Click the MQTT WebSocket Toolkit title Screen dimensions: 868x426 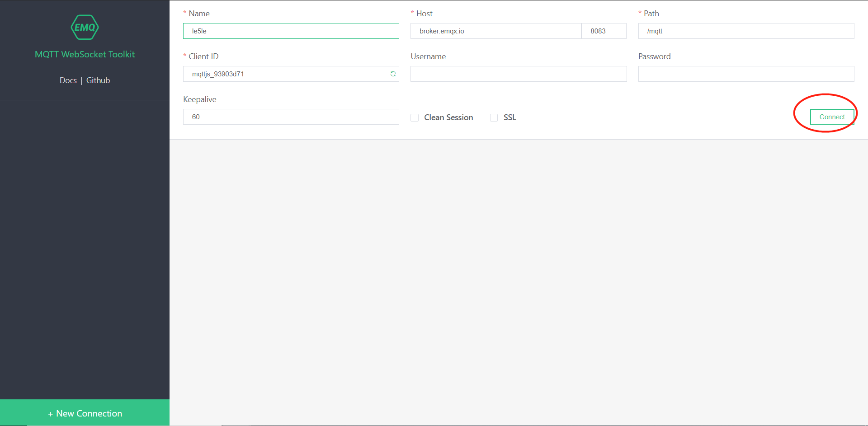[85, 54]
